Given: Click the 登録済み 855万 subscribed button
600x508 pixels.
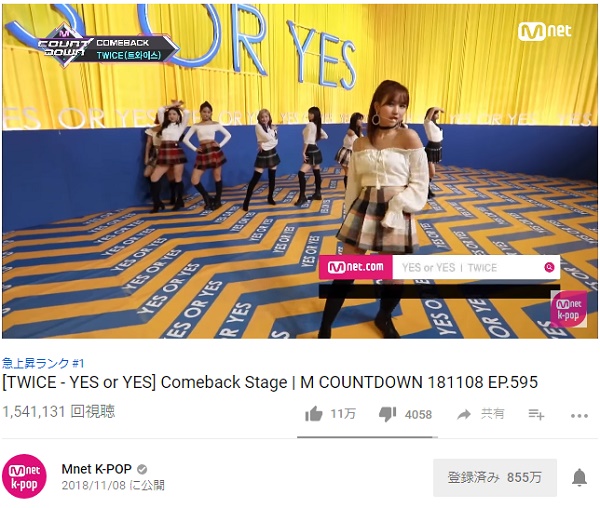Looking at the screenshot, I should 495,477.
